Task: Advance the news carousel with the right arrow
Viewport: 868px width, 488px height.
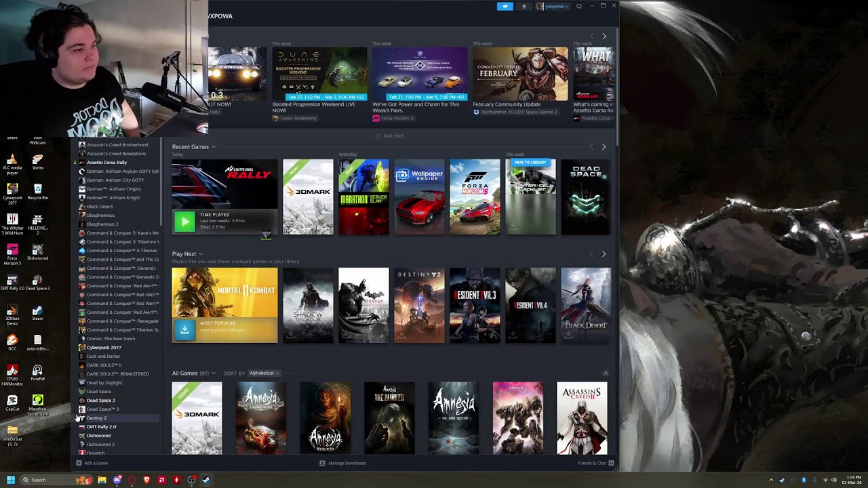Action: (x=604, y=36)
